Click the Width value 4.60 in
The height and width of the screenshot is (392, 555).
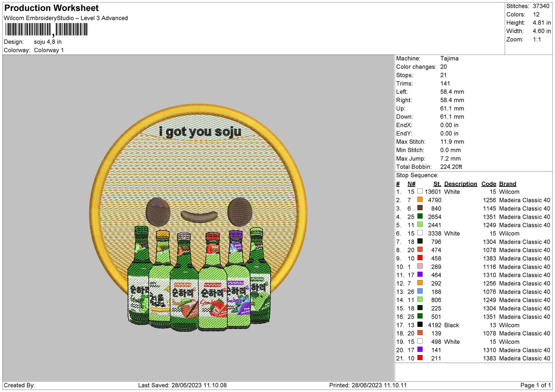[542, 31]
